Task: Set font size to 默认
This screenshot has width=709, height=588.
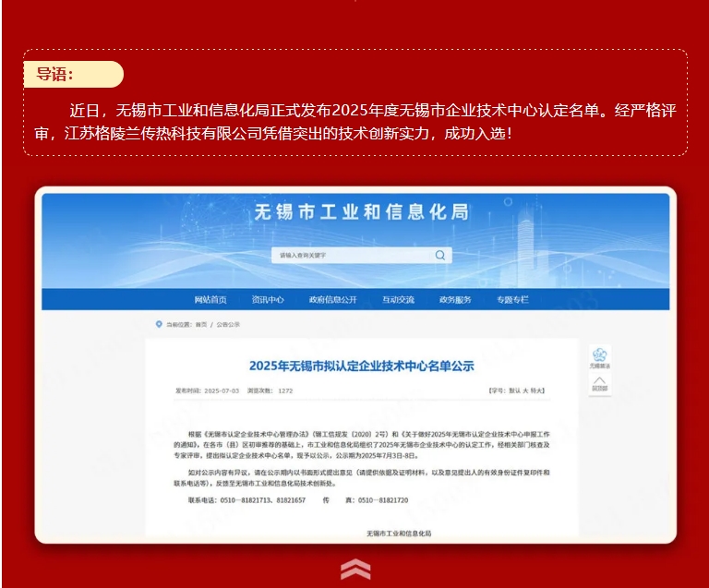Action: [514, 390]
